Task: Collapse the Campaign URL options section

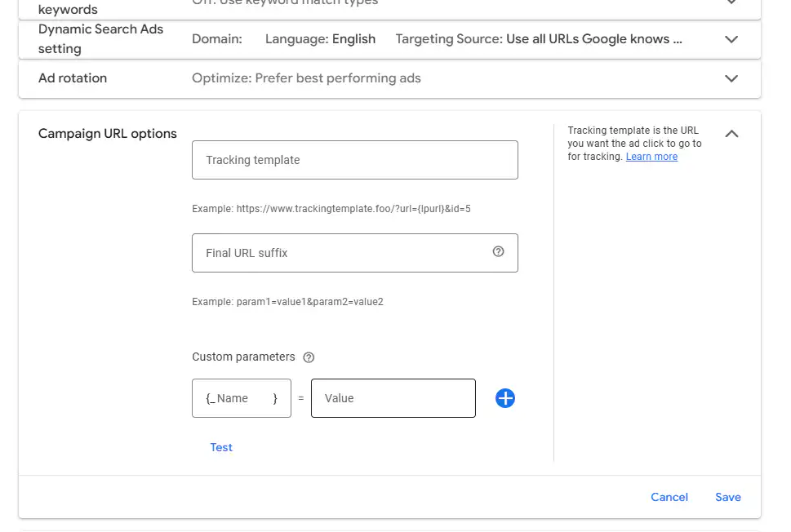Action: [x=731, y=134]
